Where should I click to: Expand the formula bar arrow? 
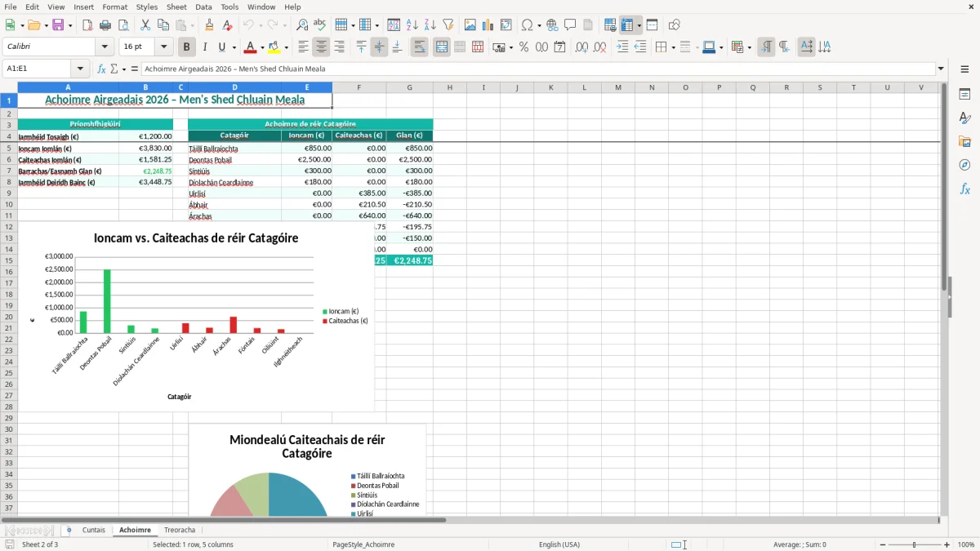(941, 69)
